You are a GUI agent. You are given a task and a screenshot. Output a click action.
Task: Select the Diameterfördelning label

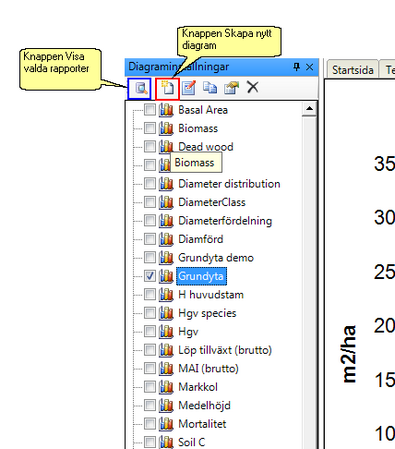pyautogui.click(x=225, y=221)
